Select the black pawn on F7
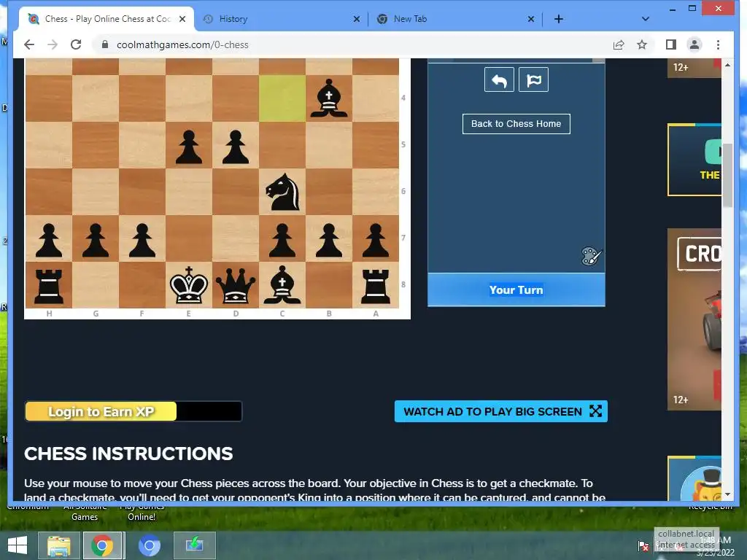The width and height of the screenshot is (747, 560). point(142,240)
